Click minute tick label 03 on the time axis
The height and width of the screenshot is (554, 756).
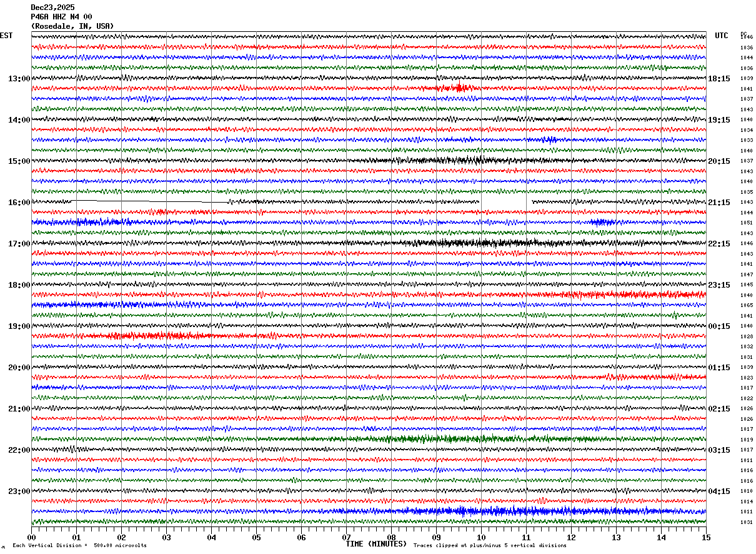166,537
